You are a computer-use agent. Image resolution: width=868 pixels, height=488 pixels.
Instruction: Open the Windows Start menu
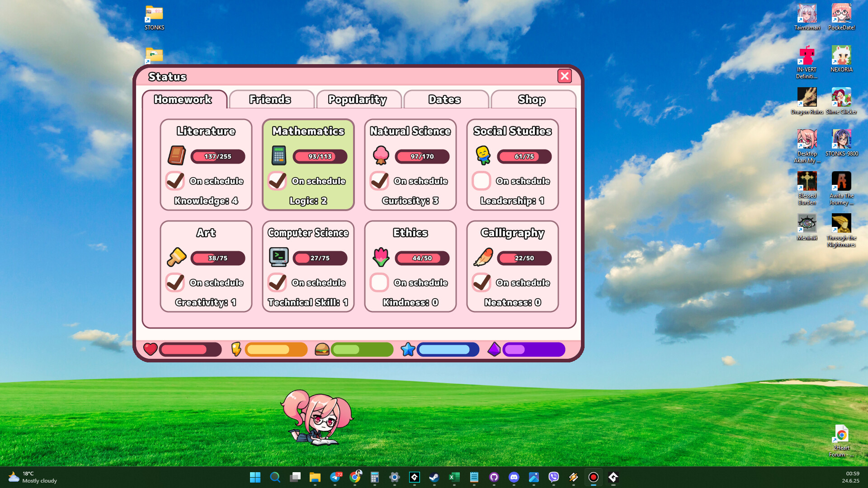tap(255, 478)
